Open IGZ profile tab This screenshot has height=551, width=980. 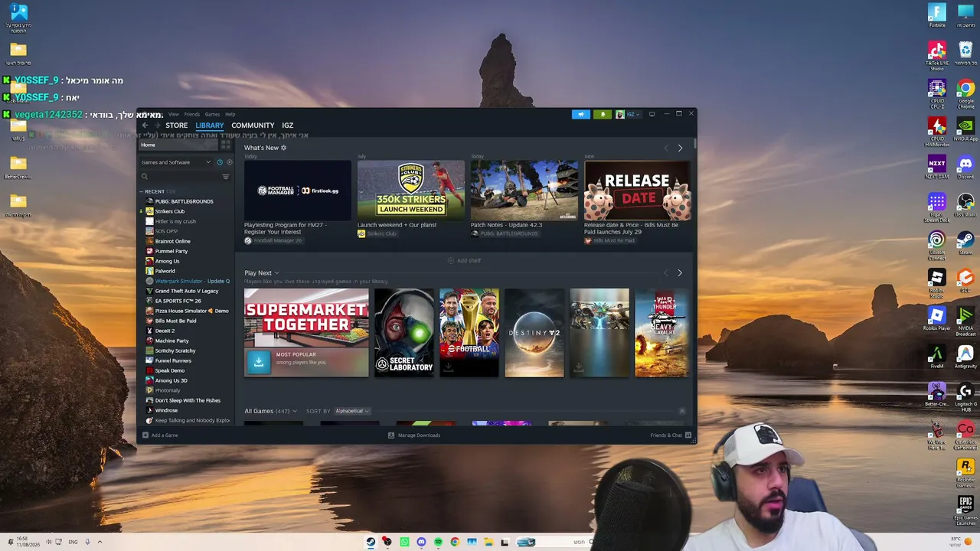(287, 126)
